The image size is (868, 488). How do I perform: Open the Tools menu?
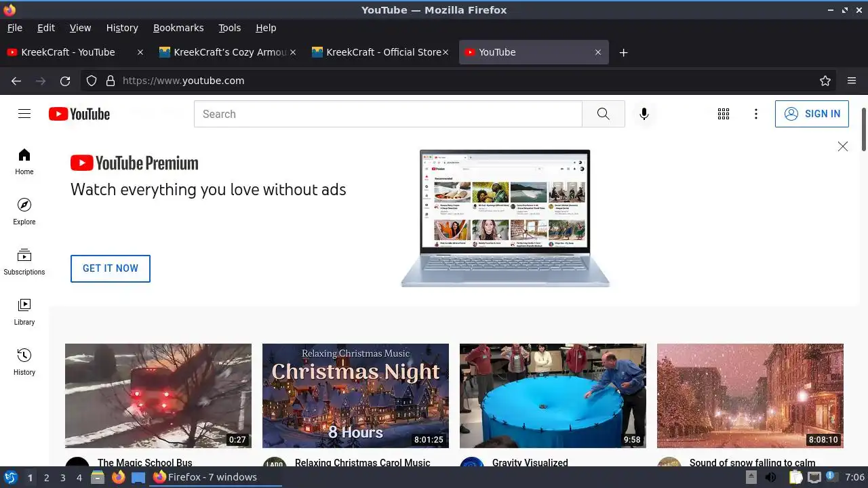pyautogui.click(x=229, y=28)
